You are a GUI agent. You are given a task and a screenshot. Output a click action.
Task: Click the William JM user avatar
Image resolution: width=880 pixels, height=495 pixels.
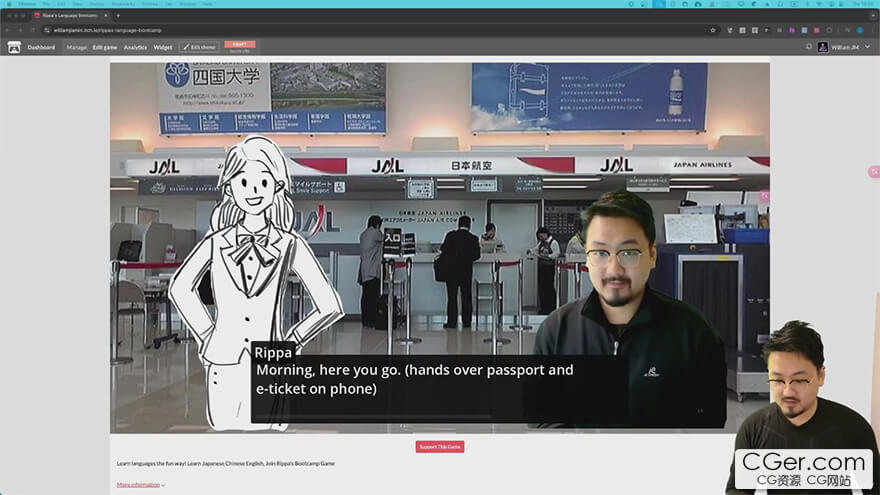pyautogui.click(x=823, y=47)
